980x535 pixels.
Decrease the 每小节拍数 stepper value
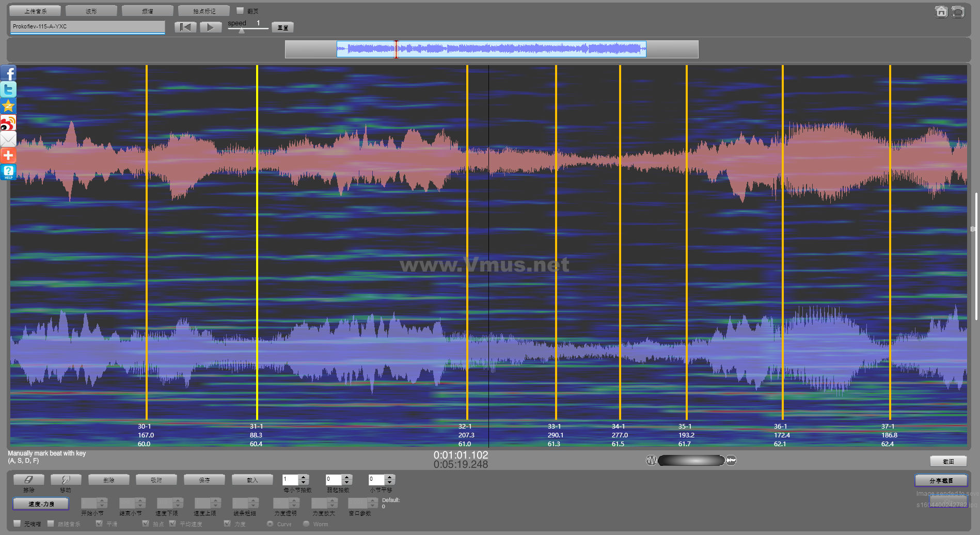304,482
